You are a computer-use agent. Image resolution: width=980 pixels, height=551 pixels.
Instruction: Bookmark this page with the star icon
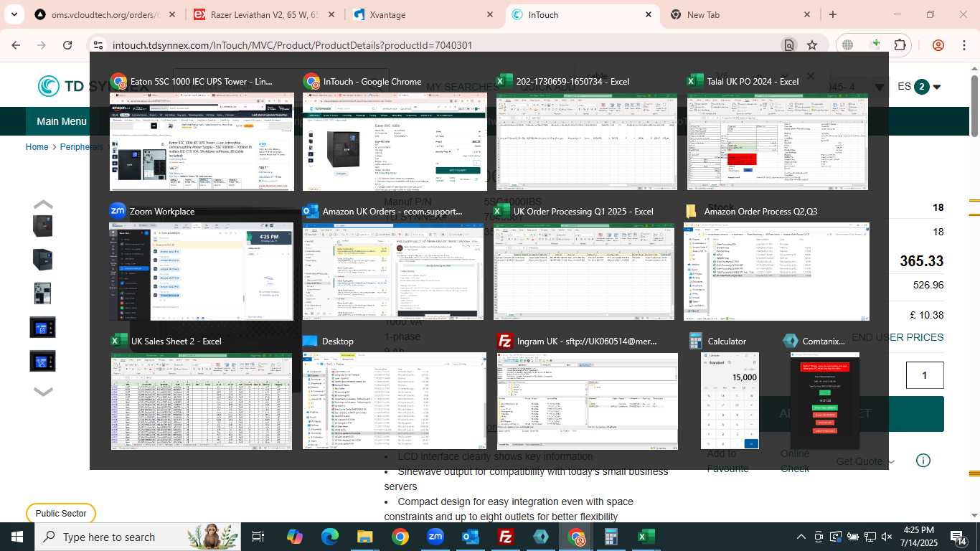point(812,45)
